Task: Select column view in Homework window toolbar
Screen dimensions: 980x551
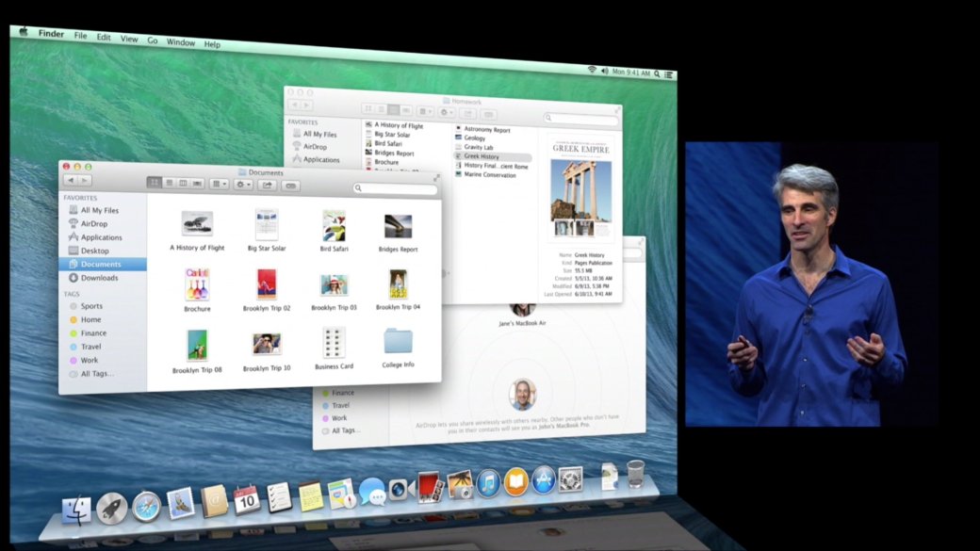Action: [393, 110]
